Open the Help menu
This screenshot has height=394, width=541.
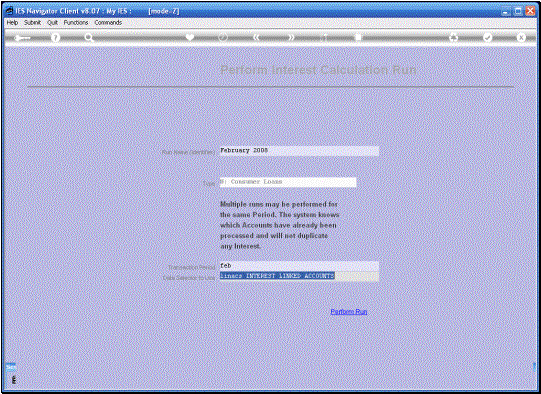click(x=12, y=22)
